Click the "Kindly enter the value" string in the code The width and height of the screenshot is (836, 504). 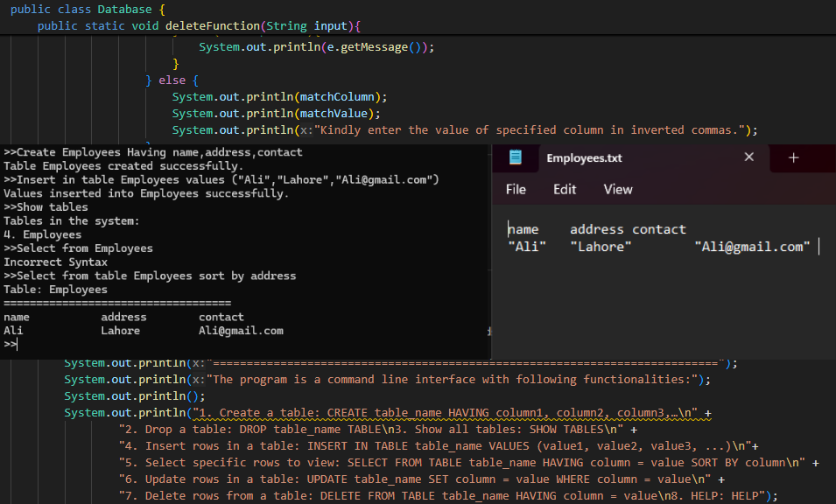531,130
